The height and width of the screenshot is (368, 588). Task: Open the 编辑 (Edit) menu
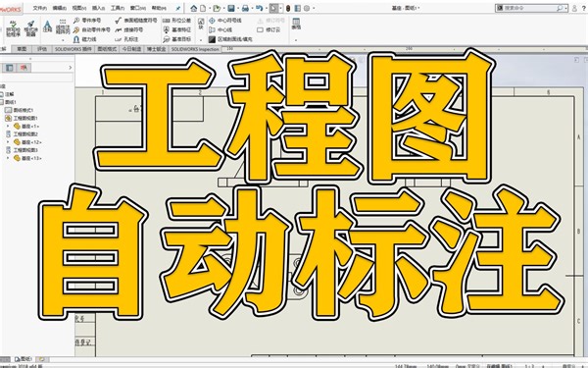tap(59, 8)
